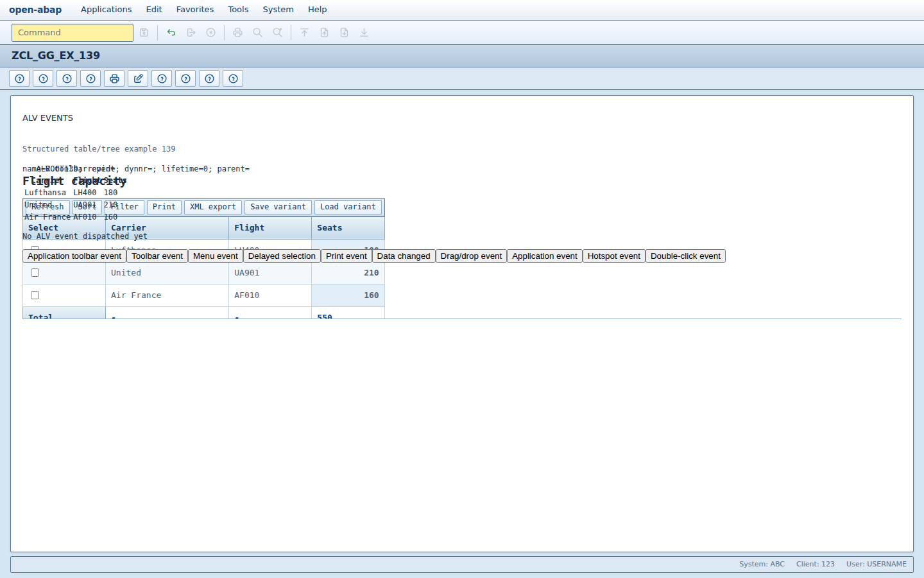Click the cancel circle-x icon
The image size is (924, 578).
[211, 33]
